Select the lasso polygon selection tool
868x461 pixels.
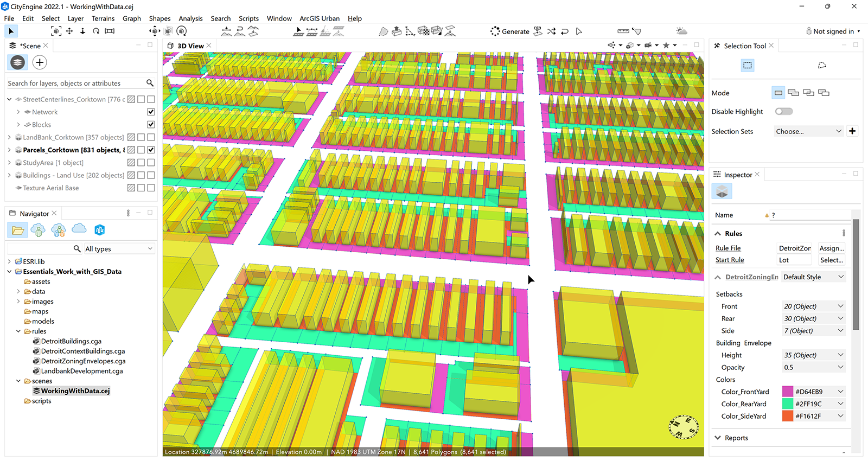tap(822, 66)
